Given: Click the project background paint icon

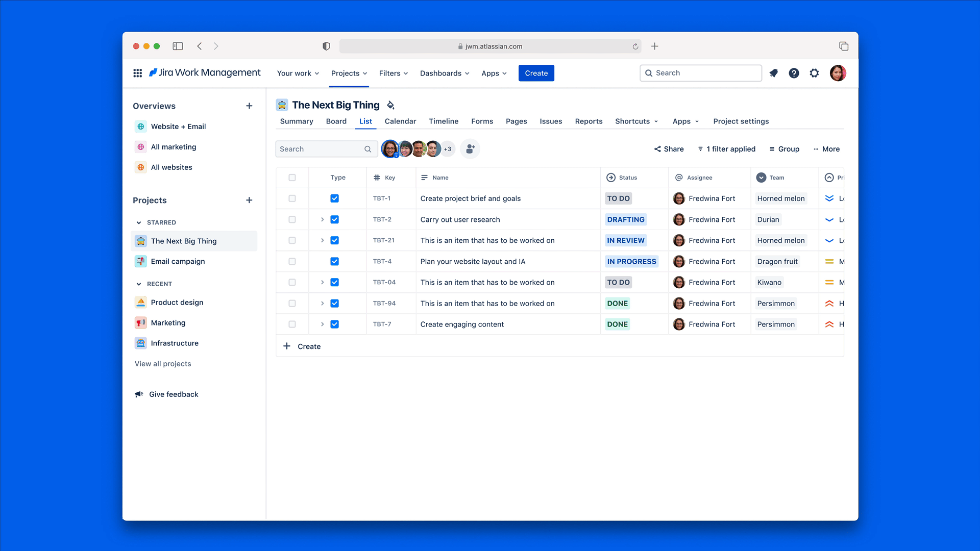Looking at the screenshot, I should 390,105.
